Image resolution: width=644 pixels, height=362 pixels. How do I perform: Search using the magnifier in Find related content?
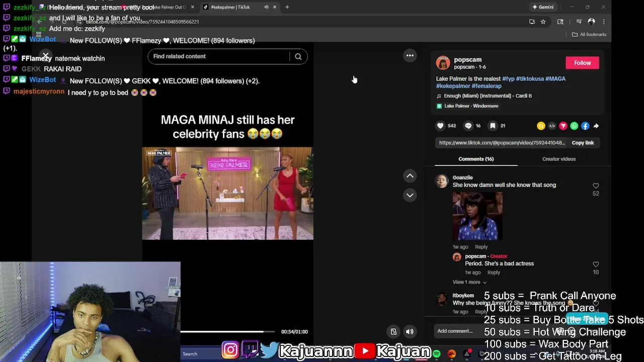(x=298, y=56)
